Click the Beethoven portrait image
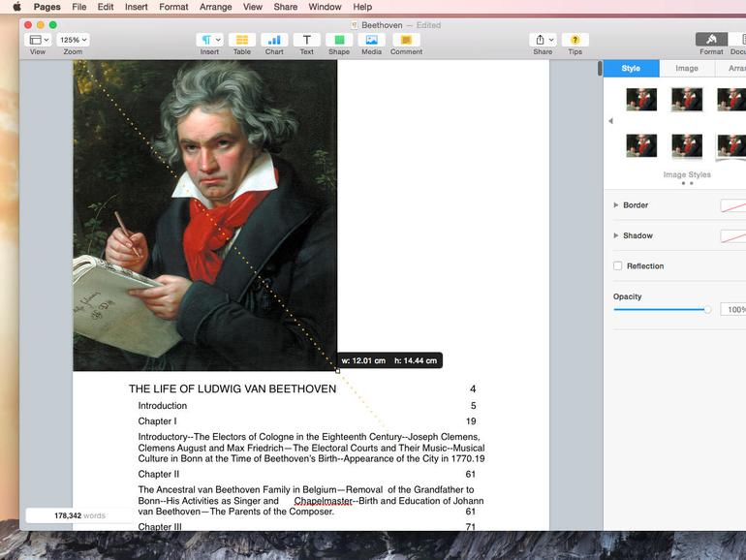Image resolution: width=746 pixels, height=560 pixels. pyautogui.click(x=205, y=215)
